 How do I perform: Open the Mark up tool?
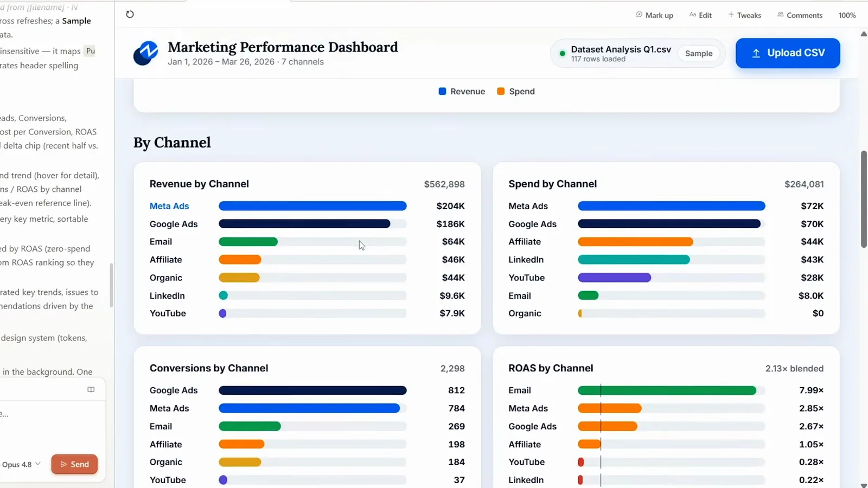coord(654,15)
